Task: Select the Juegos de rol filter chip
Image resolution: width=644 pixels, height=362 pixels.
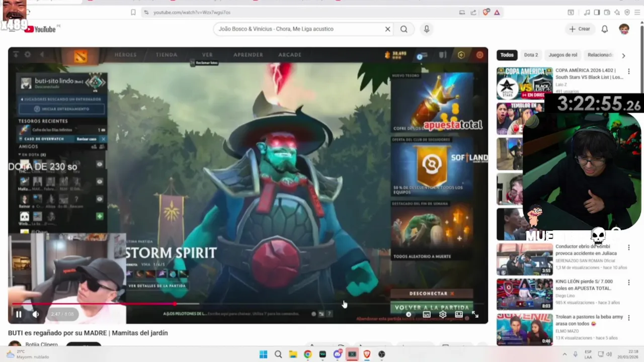Action: click(x=562, y=55)
